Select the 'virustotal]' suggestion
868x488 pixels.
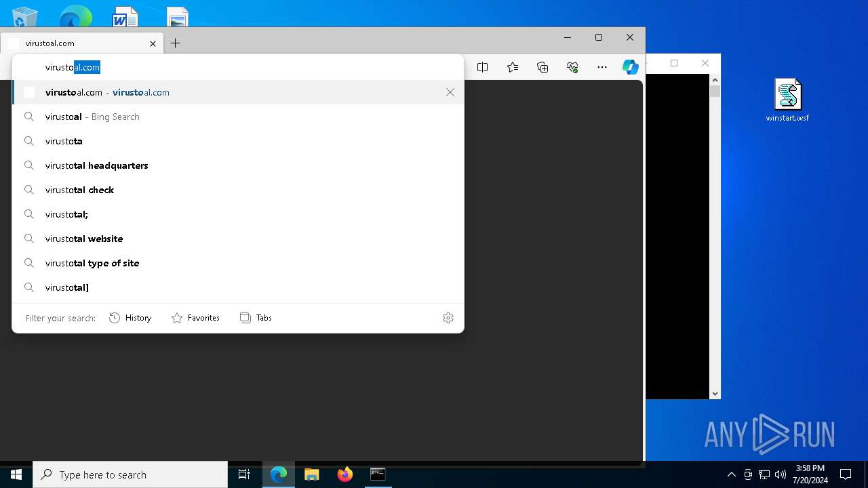pyautogui.click(x=238, y=287)
